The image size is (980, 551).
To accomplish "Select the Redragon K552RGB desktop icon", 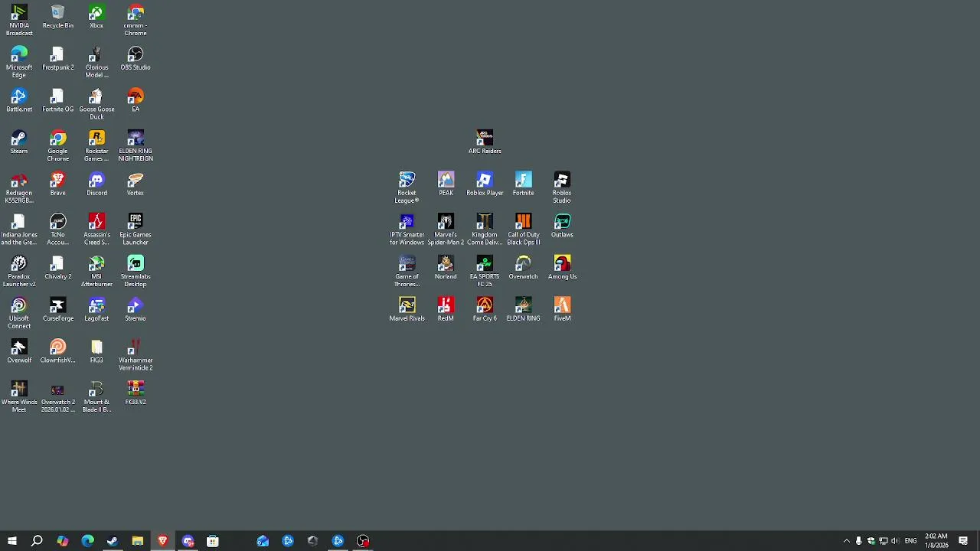I will point(19,188).
